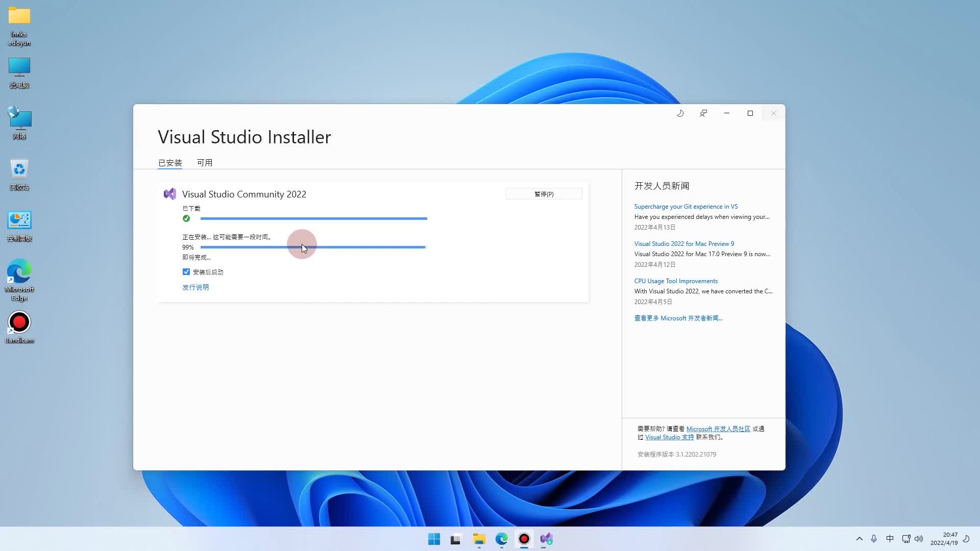980x551 pixels.
Task: Show hidden tray icons chevron
Action: pyautogui.click(x=860, y=539)
